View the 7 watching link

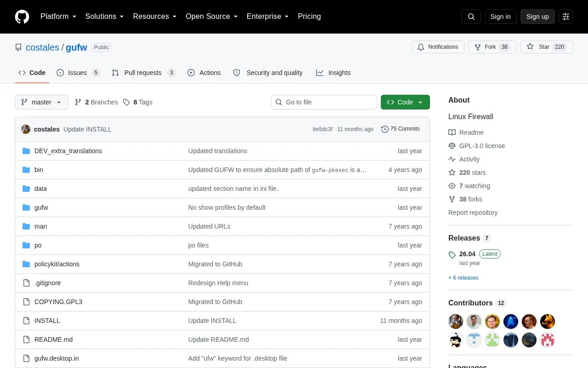point(469,186)
